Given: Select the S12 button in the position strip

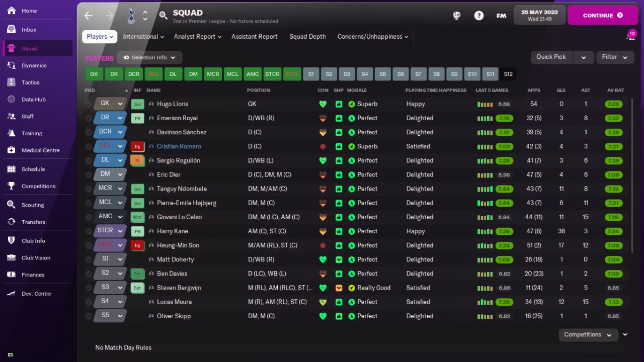Looking at the screenshot, I should point(508,74).
